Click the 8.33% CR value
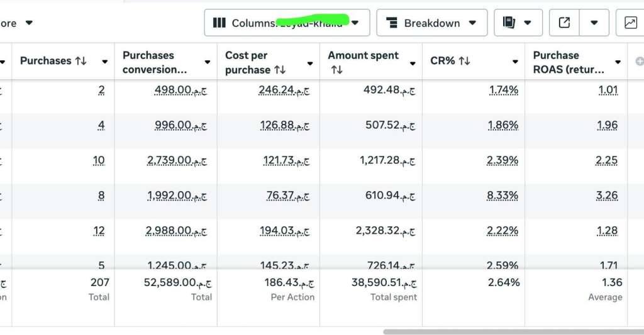The height and width of the screenshot is (335, 644). pos(502,195)
